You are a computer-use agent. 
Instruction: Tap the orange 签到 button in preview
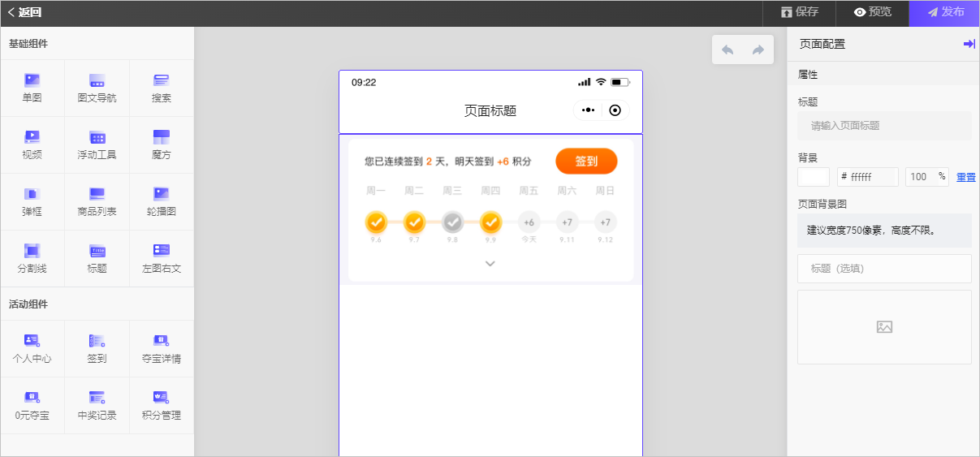point(586,161)
